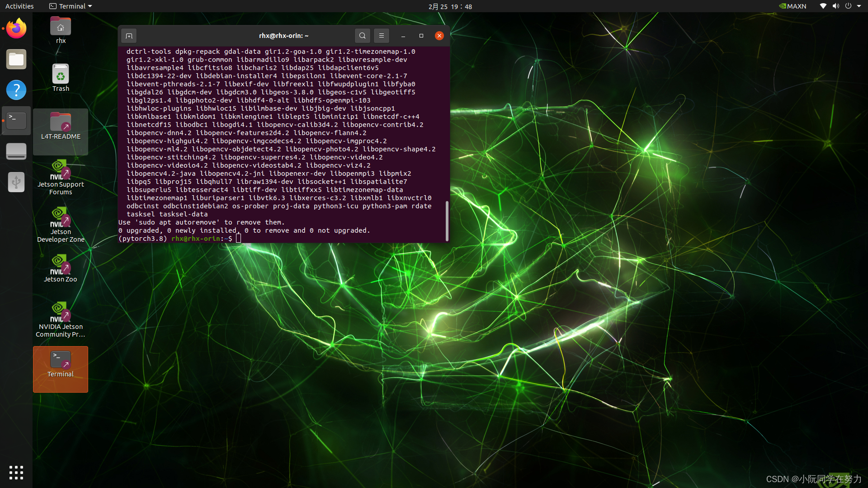This screenshot has height=488, width=868.
Task: Open Jetson Support Forums shortcut
Action: click(x=61, y=177)
